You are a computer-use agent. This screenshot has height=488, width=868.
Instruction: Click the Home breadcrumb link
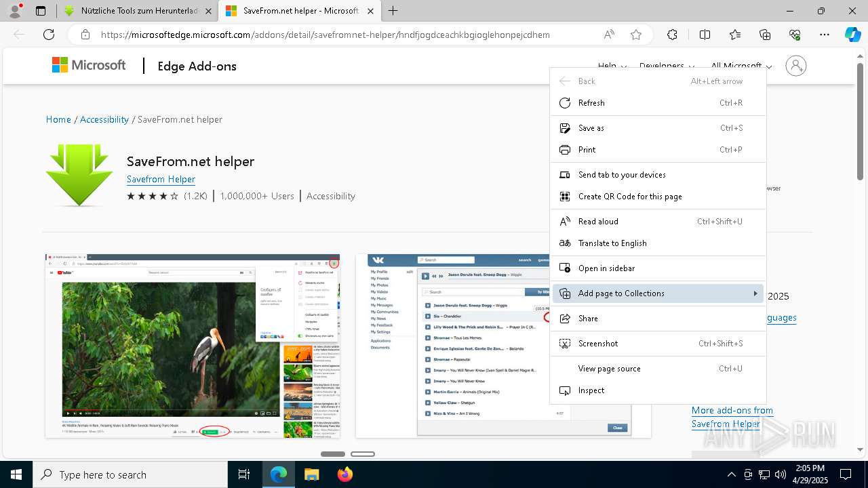(x=58, y=119)
